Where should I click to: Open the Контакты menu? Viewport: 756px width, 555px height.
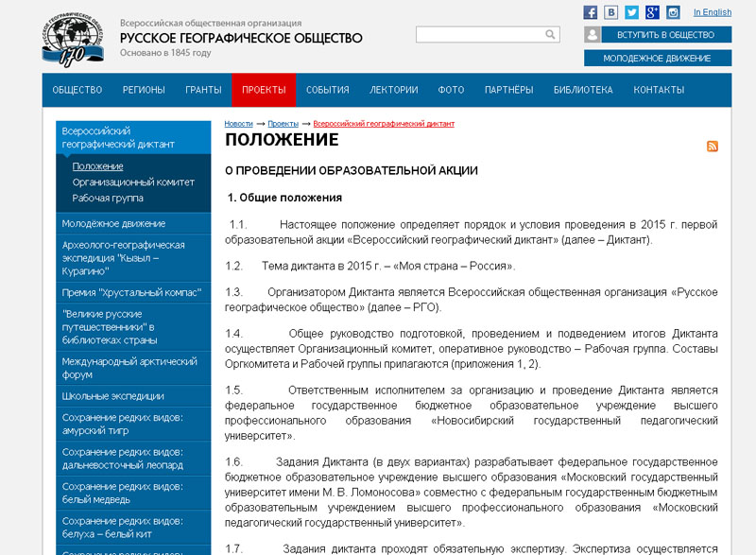click(x=659, y=90)
